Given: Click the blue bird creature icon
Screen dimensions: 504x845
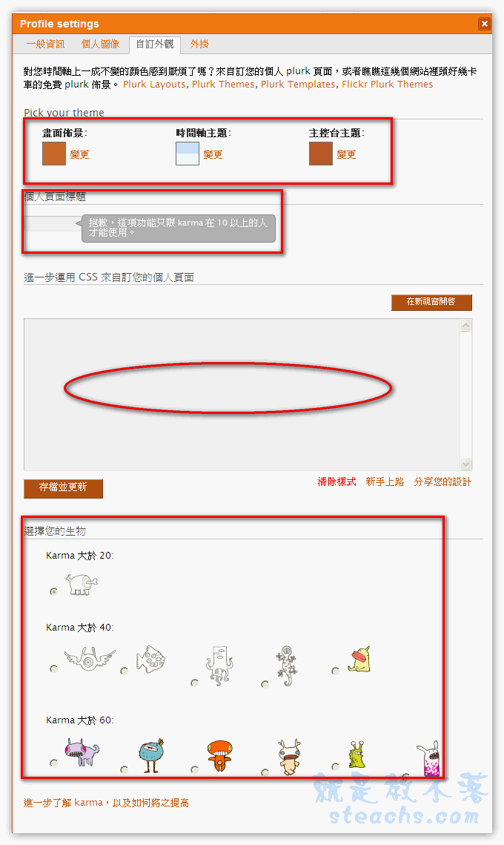Looking at the screenshot, I should click(151, 755).
